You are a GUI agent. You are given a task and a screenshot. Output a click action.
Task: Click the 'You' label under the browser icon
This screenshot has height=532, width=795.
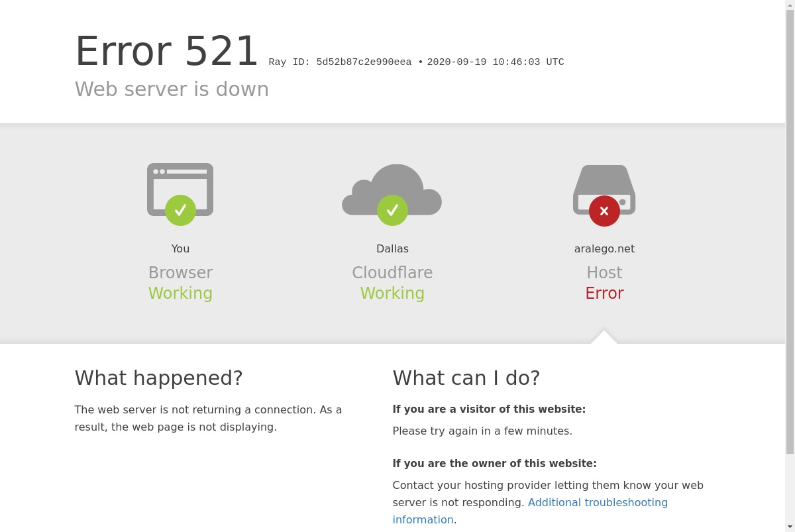point(180,248)
